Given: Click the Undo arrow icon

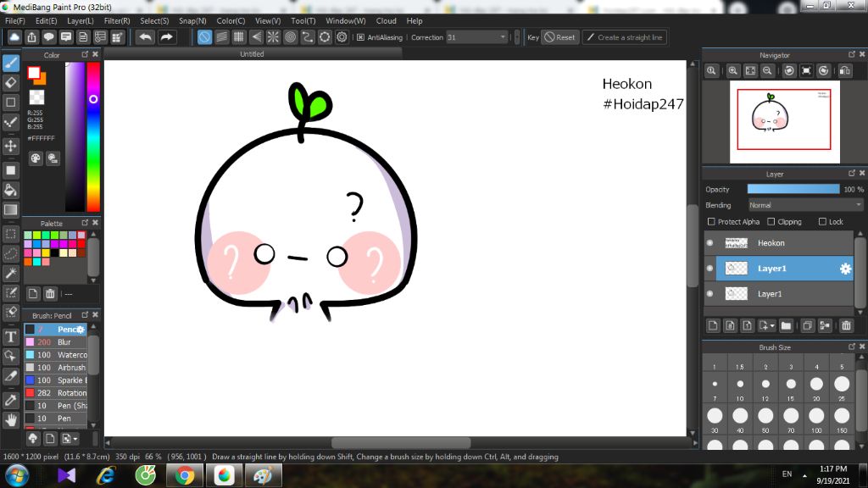Looking at the screenshot, I should point(145,37).
